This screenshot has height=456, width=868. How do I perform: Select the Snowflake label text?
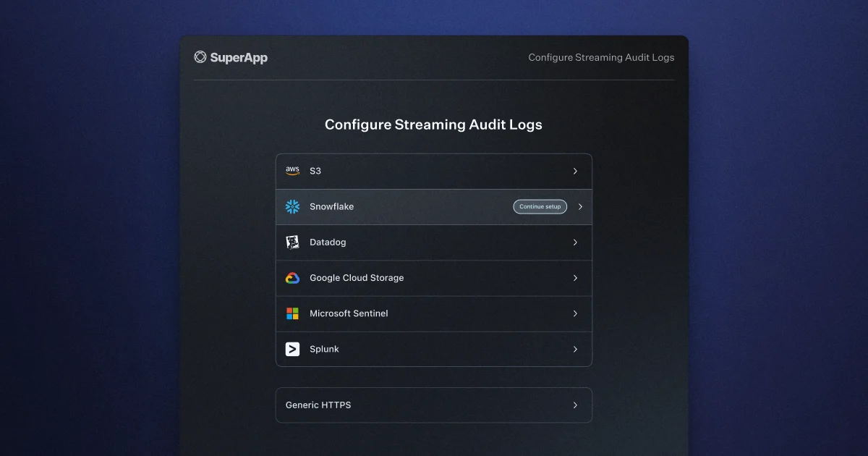(331, 207)
